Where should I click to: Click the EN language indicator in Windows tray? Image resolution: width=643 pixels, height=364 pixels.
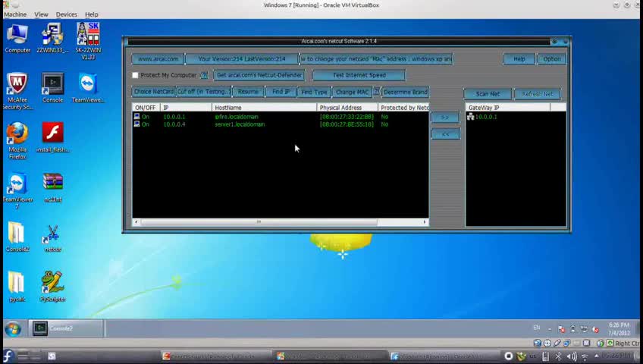(536, 328)
